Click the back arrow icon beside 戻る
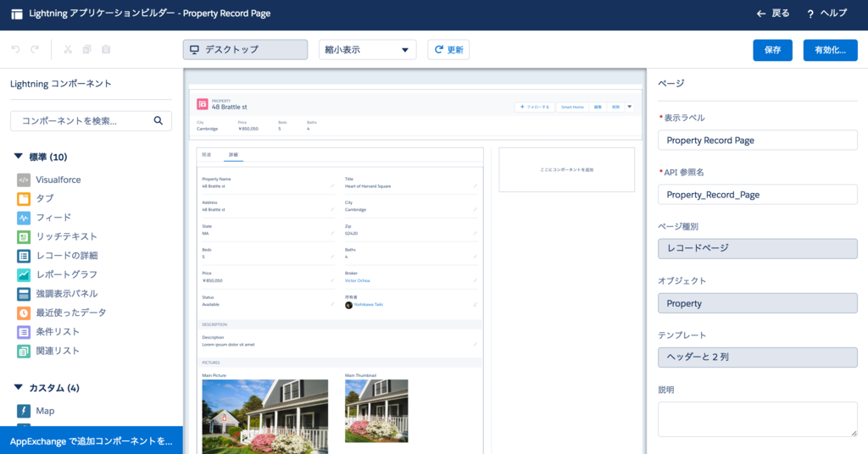This screenshot has width=868, height=454. pos(761,14)
